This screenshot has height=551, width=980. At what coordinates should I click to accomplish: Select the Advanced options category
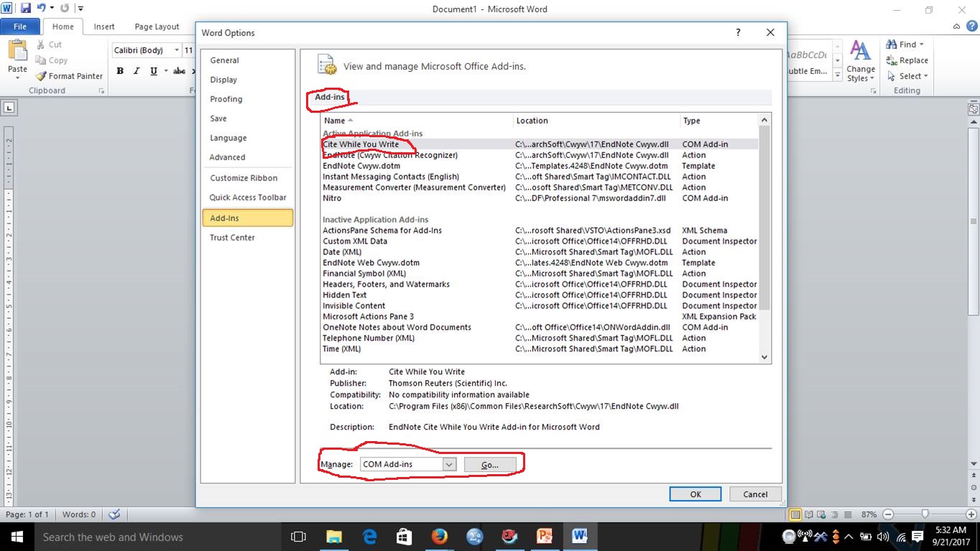tap(247, 157)
